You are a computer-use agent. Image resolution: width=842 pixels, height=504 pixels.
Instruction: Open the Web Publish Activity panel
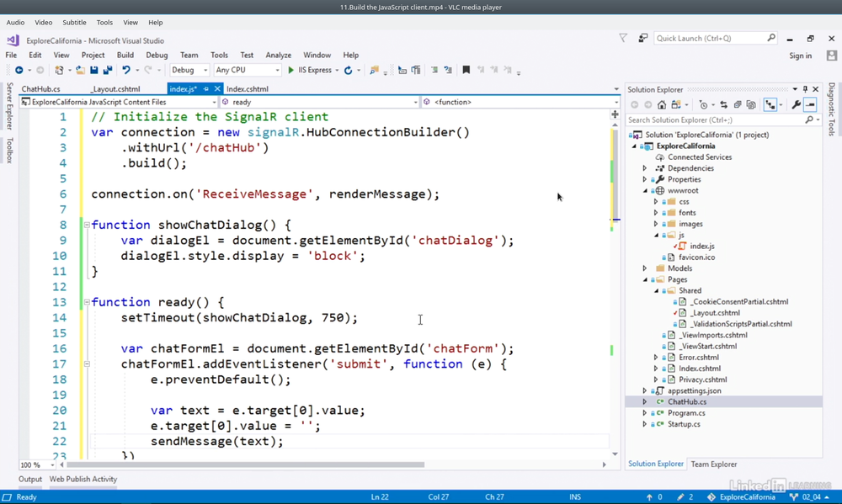pyautogui.click(x=83, y=480)
